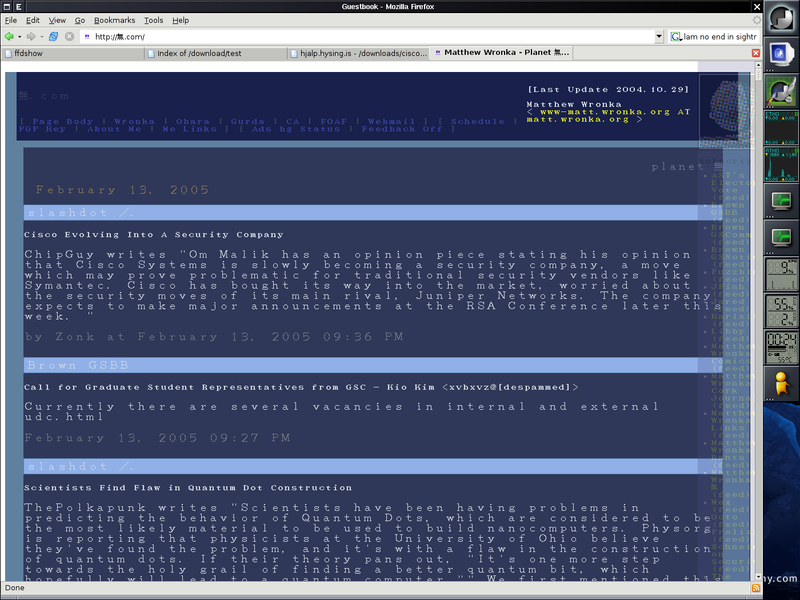
Task: Open 'Cisco Evolving Into A Security Company' title
Action: (x=154, y=235)
